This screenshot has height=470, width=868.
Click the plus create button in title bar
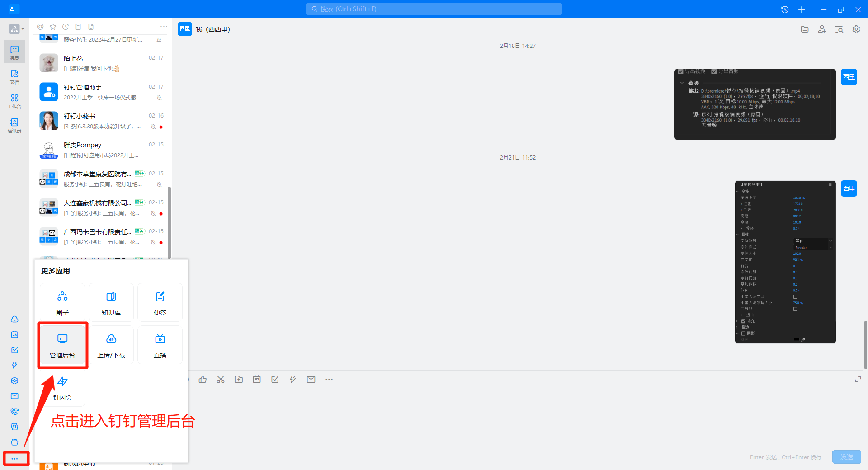(802, 9)
